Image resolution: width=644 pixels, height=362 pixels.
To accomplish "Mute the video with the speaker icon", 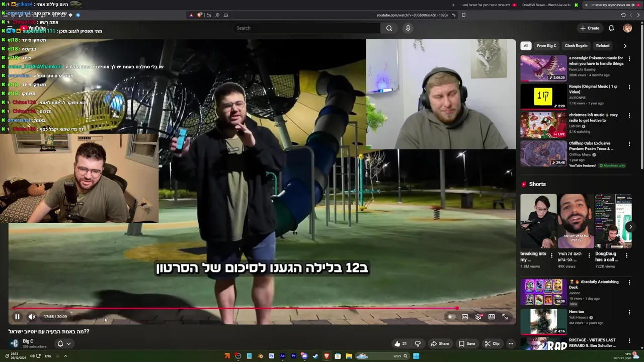I will coord(32,317).
